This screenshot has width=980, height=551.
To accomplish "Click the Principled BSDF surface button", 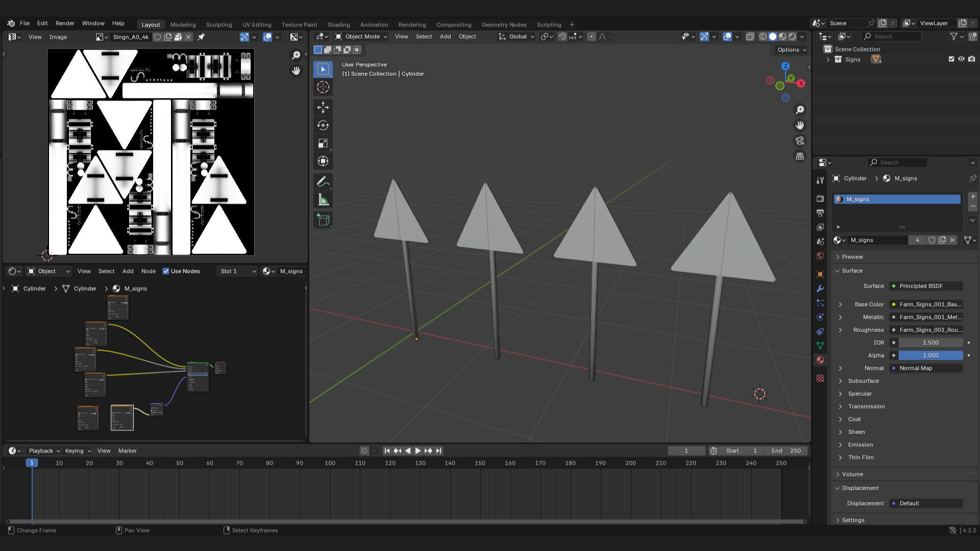I will point(926,286).
